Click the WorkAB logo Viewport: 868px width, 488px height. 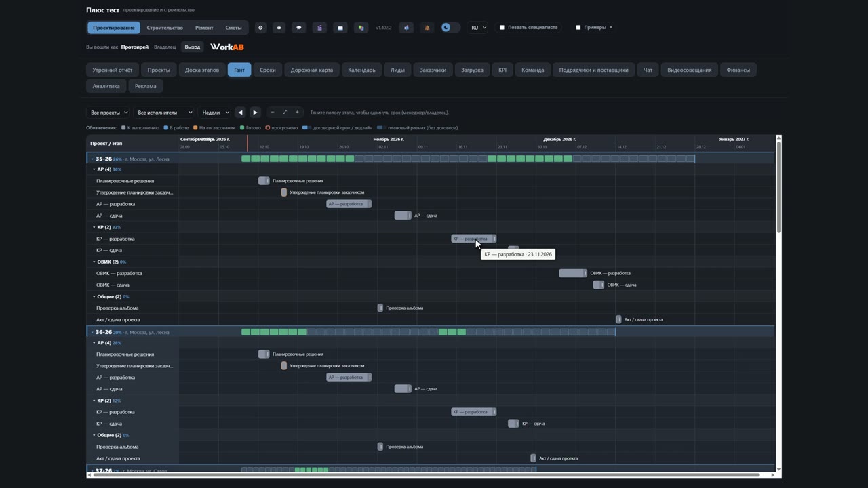(226, 47)
